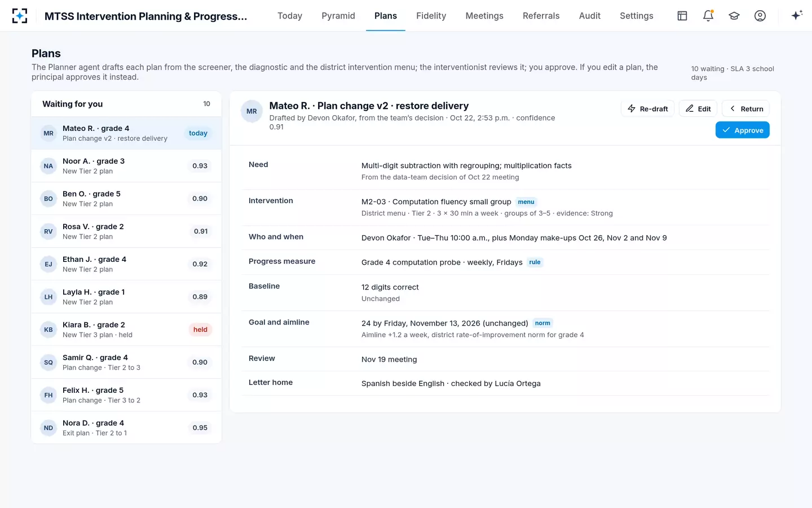Select 'Noor A. · grade 3' plan row
The width and height of the screenshot is (812, 508).
point(126,166)
